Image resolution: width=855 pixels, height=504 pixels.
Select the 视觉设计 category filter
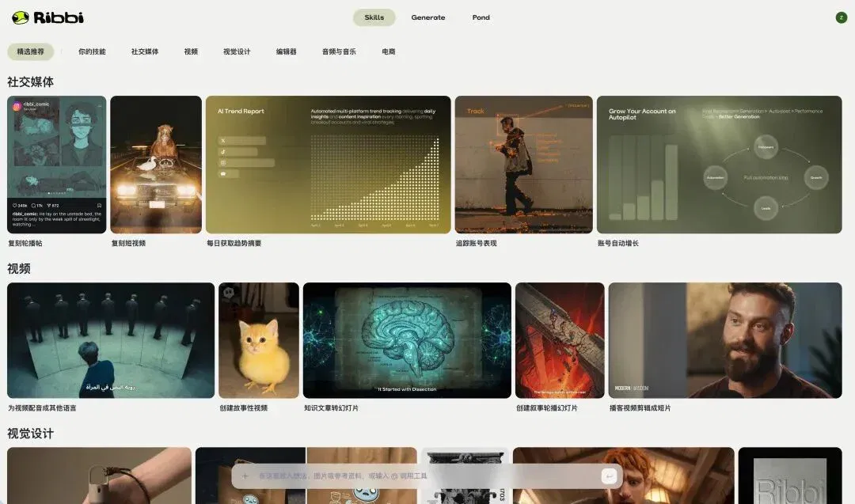click(237, 51)
